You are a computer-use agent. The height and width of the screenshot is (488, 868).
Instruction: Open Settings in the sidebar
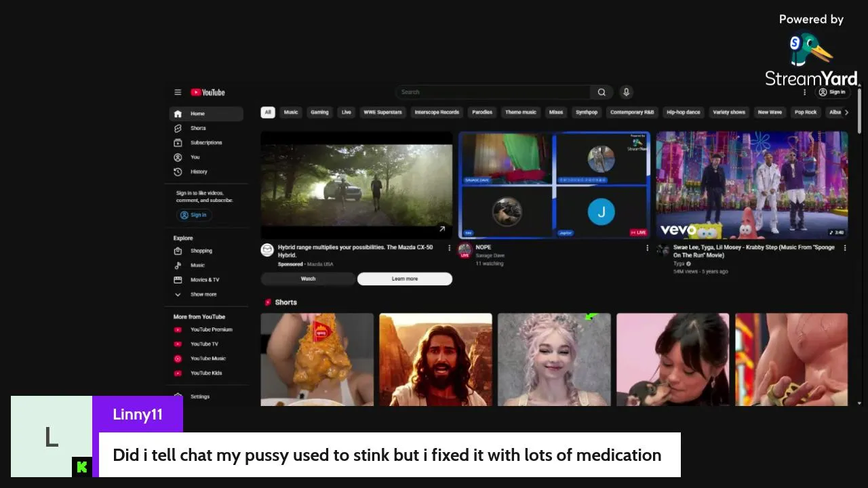[206, 396]
